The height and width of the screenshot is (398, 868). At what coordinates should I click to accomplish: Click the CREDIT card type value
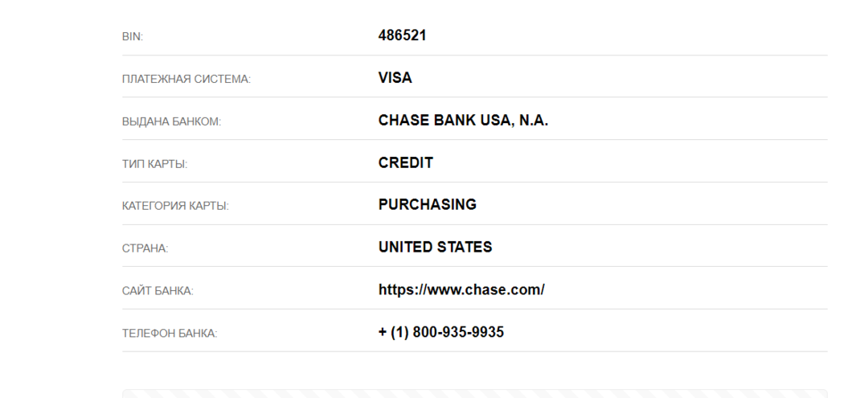click(x=406, y=162)
